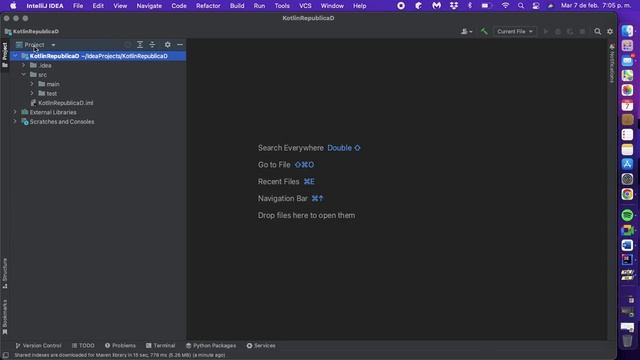Open Google Chrome from the Dock
The height and width of the screenshot is (360, 640).
pos(627,194)
